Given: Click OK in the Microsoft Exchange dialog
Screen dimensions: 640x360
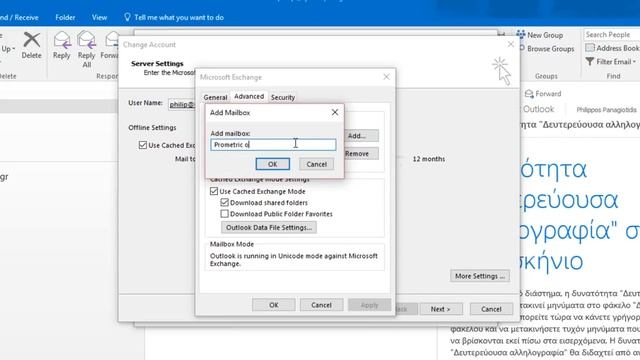Looking at the screenshot, I should coord(273,305).
